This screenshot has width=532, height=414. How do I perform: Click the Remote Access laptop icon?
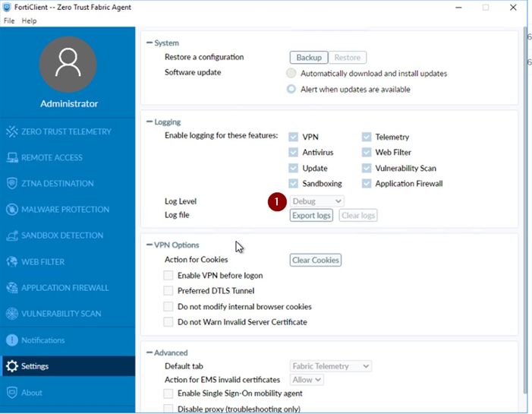coord(12,157)
